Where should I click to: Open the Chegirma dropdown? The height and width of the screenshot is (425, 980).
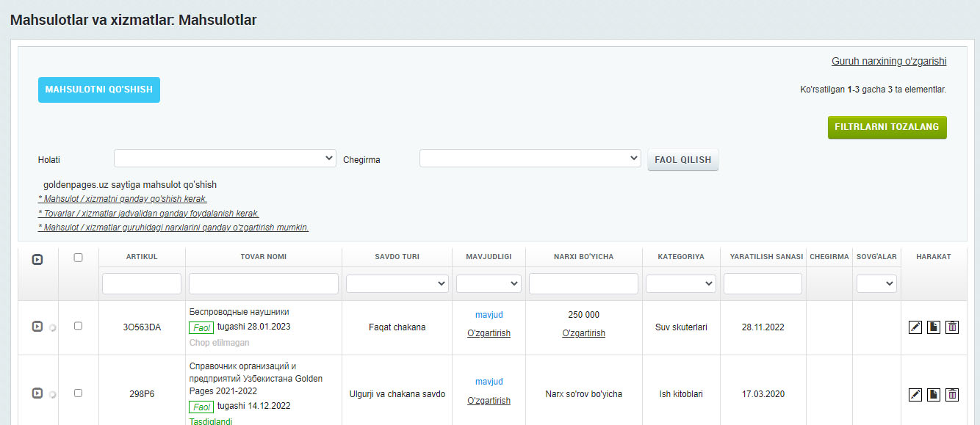(x=530, y=159)
